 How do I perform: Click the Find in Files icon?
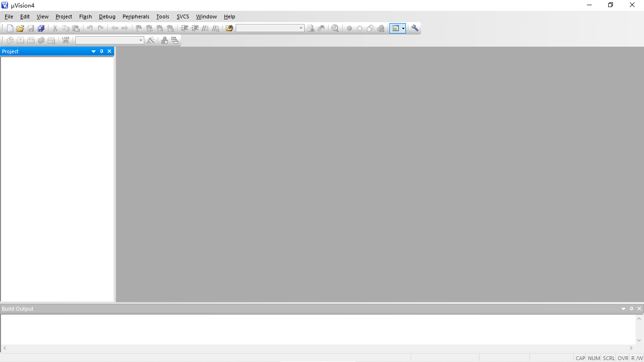pos(230,28)
